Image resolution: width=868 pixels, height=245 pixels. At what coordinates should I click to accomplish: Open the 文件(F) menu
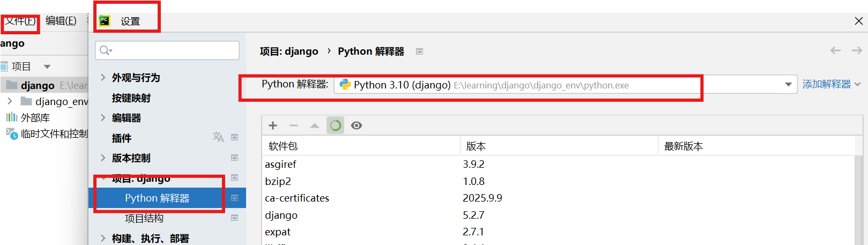tap(20, 21)
